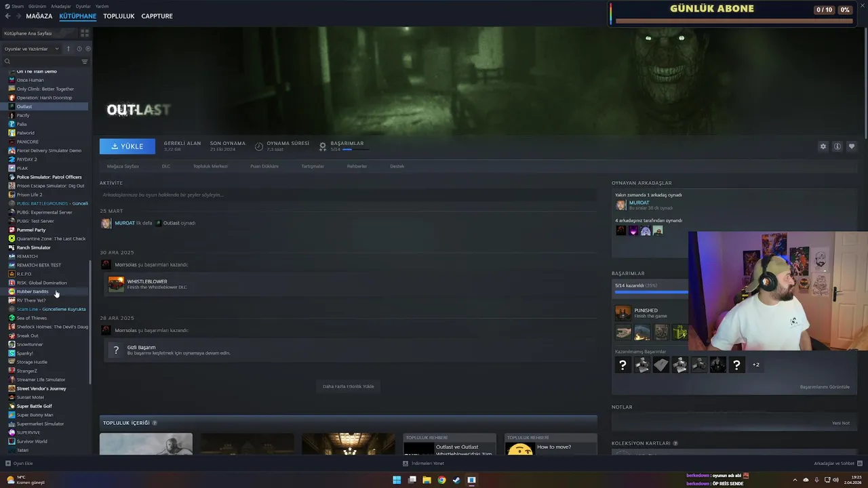Select PAYDAY 2 in the game list
This screenshot has width=868, height=488.
(x=27, y=159)
